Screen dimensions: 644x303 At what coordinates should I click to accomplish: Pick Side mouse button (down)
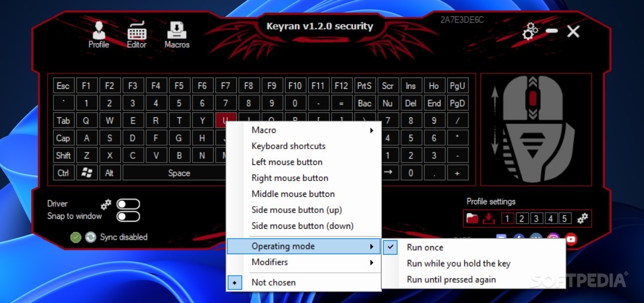[x=304, y=226]
